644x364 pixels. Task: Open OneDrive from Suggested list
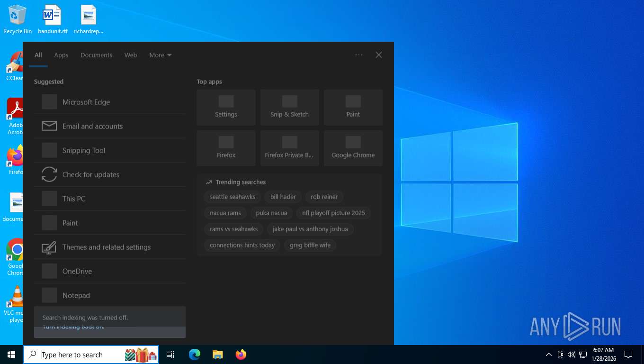pos(110,271)
